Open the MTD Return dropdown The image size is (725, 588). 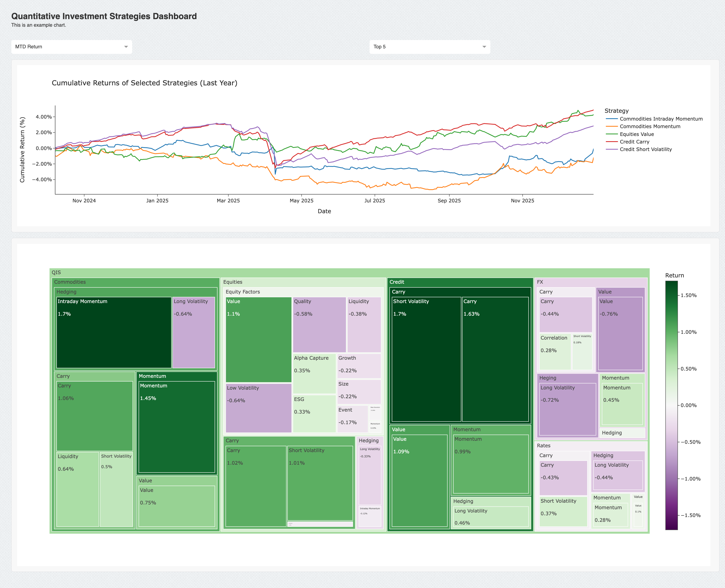(x=68, y=47)
